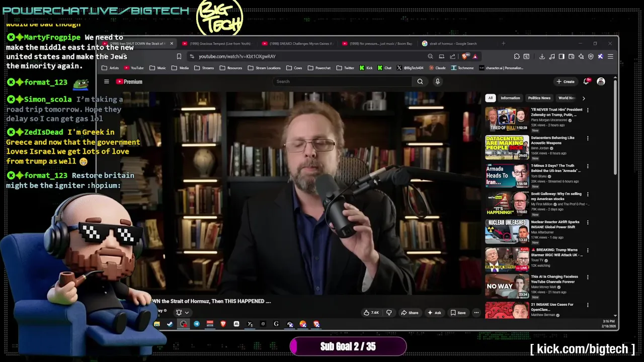The height and width of the screenshot is (362, 644).
Task: Select the Politics News filter chip
Action: coord(539,98)
